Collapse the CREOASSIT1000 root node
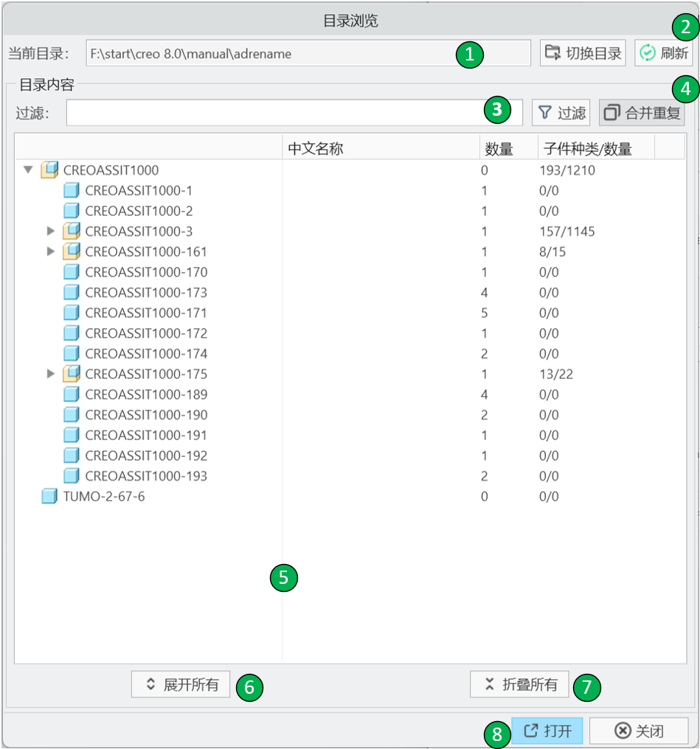Viewport: 700px width, 749px height. click(x=28, y=170)
